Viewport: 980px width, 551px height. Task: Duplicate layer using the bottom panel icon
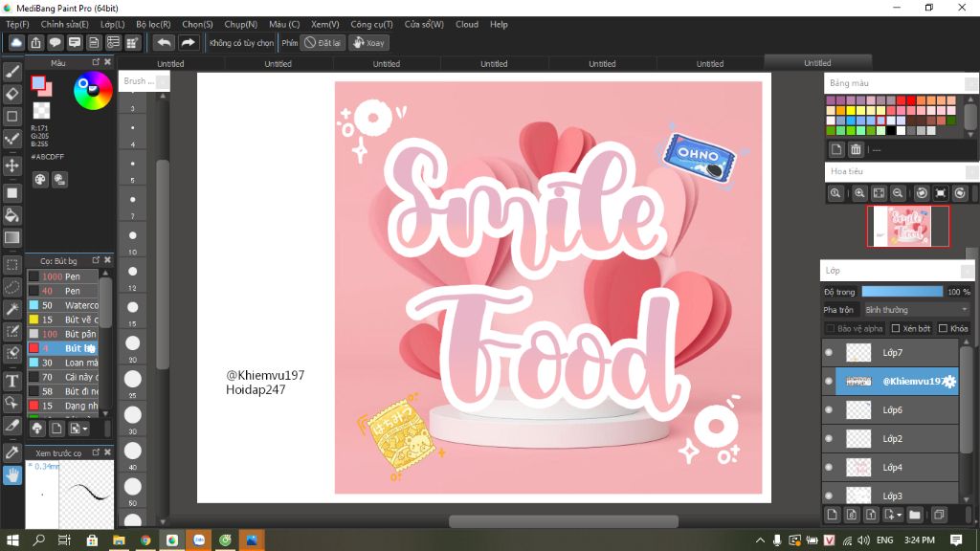click(x=939, y=515)
